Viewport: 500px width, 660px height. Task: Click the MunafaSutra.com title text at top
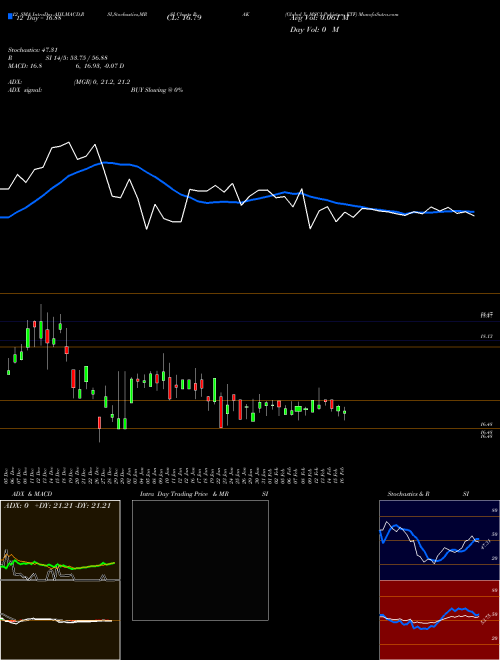(378, 14)
